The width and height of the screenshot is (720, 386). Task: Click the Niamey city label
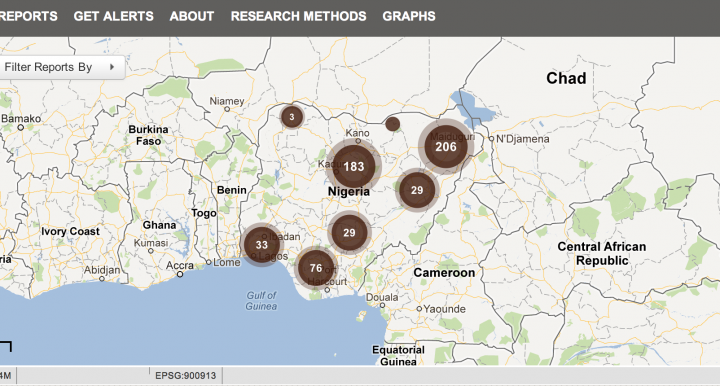227,101
